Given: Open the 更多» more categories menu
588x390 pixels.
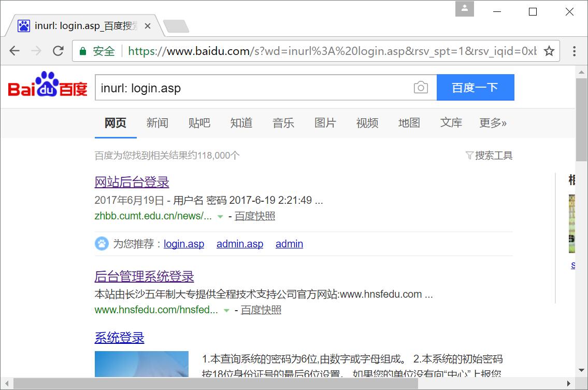Looking at the screenshot, I should [493, 123].
